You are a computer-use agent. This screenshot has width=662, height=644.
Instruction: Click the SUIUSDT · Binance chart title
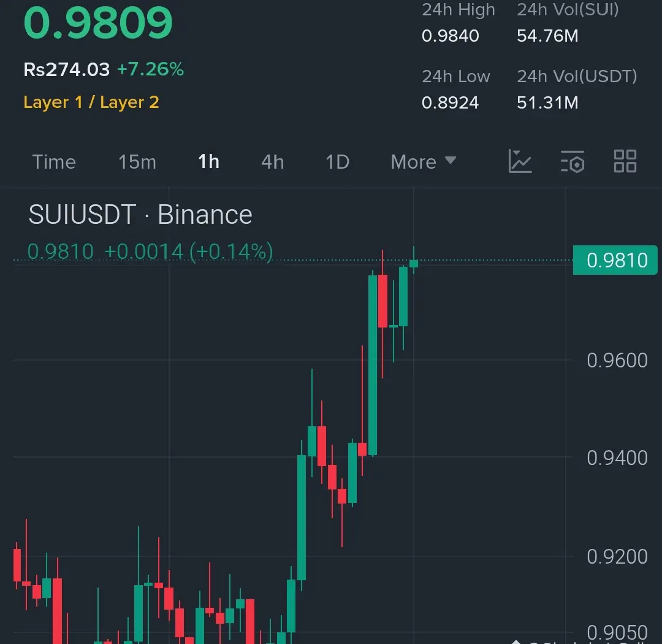140,215
